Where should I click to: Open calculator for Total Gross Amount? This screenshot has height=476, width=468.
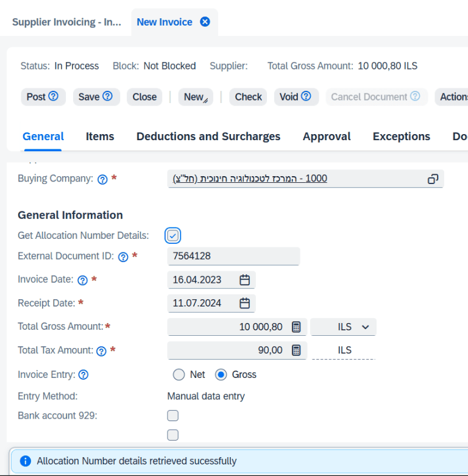[296, 327]
